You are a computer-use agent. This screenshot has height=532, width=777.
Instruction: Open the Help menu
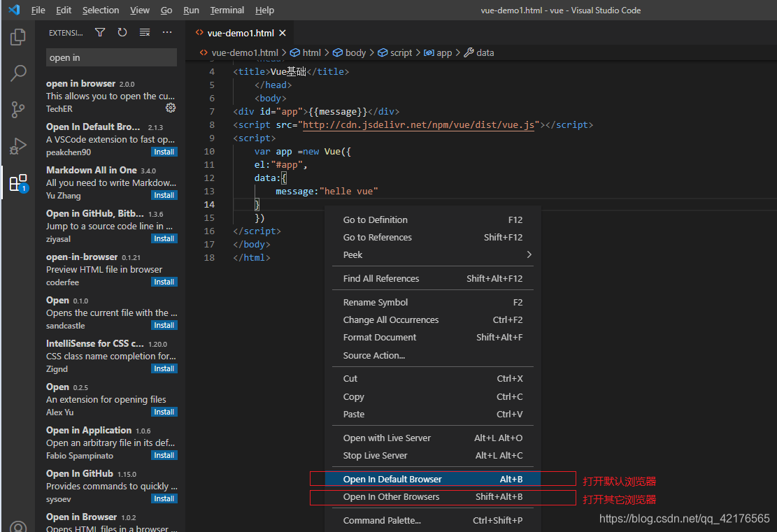click(264, 10)
